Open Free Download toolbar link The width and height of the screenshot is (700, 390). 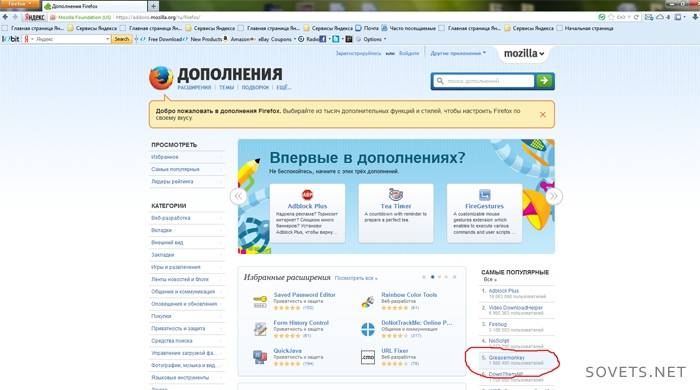[161, 39]
